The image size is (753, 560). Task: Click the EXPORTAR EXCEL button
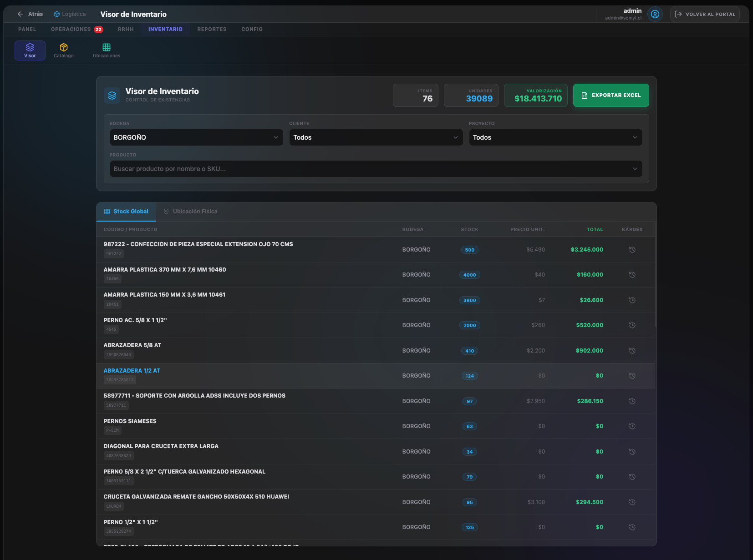tap(611, 96)
